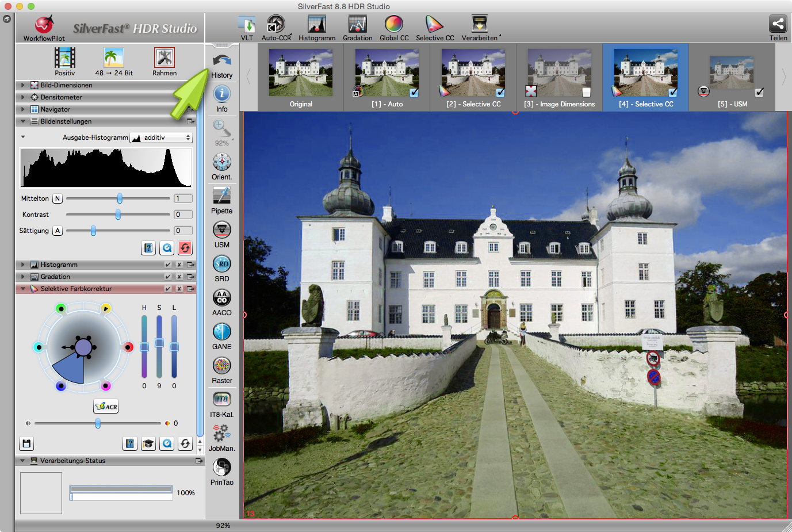Expand the Bild-Dimensionen panel
The height and width of the screenshot is (532, 792).
coord(23,85)
